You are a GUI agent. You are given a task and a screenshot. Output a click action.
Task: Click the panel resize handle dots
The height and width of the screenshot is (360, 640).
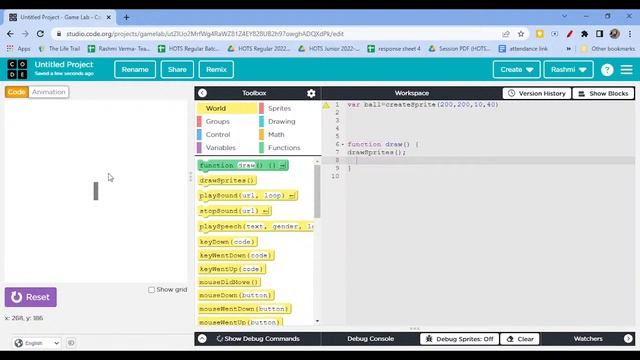(190, 176)
